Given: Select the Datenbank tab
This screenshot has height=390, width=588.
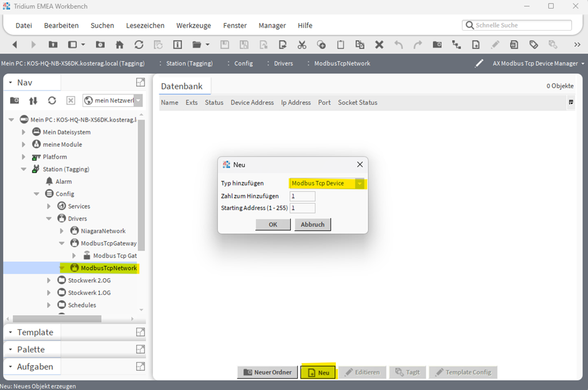Looking at the screenshot, I should [182, 86].
